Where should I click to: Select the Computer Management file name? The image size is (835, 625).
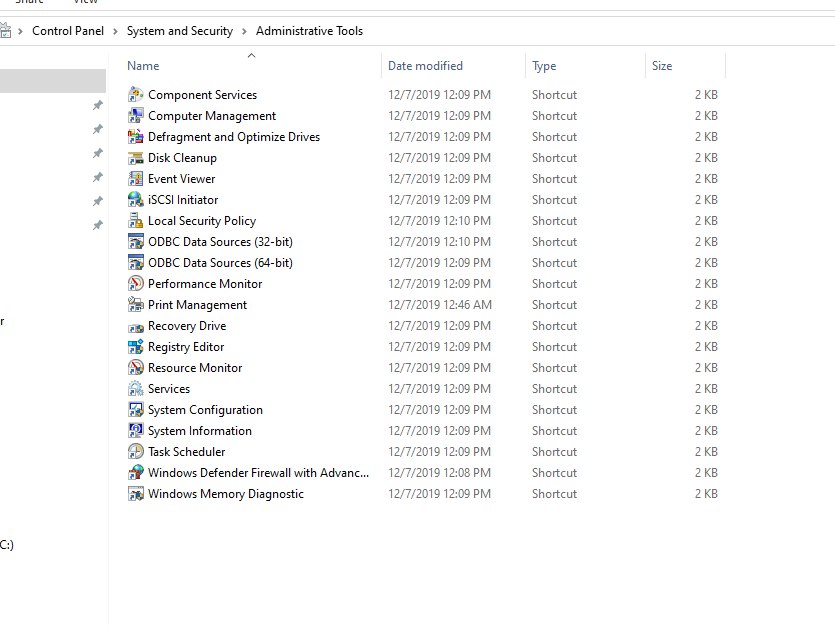(212, 116)
